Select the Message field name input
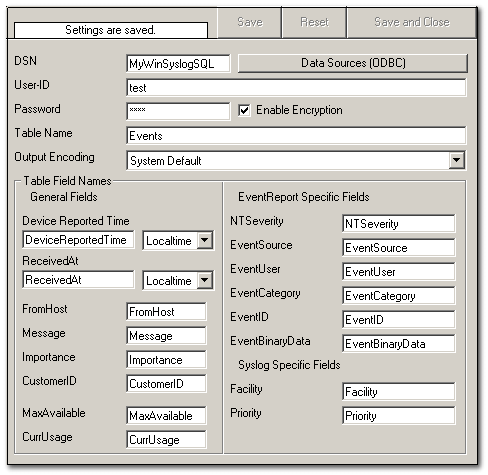 166,336
